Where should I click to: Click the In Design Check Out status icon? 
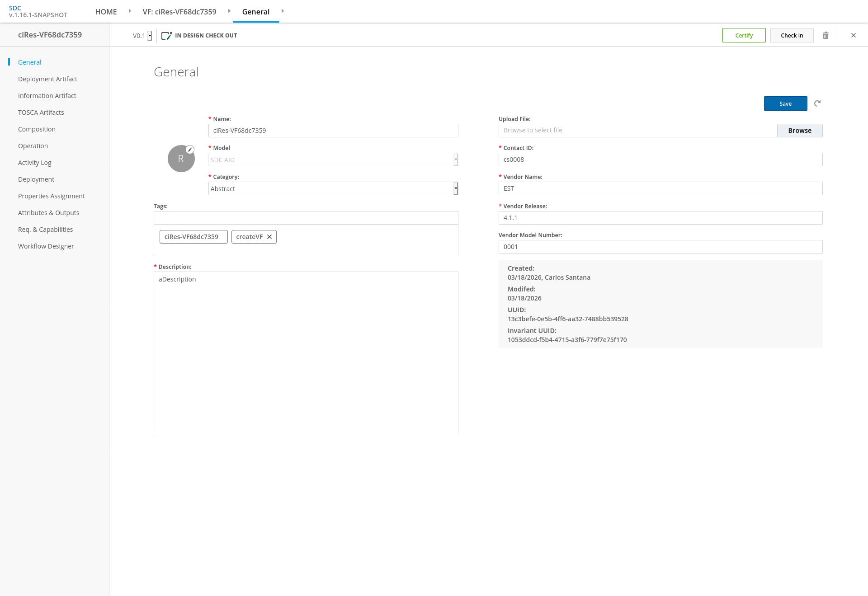167,36
